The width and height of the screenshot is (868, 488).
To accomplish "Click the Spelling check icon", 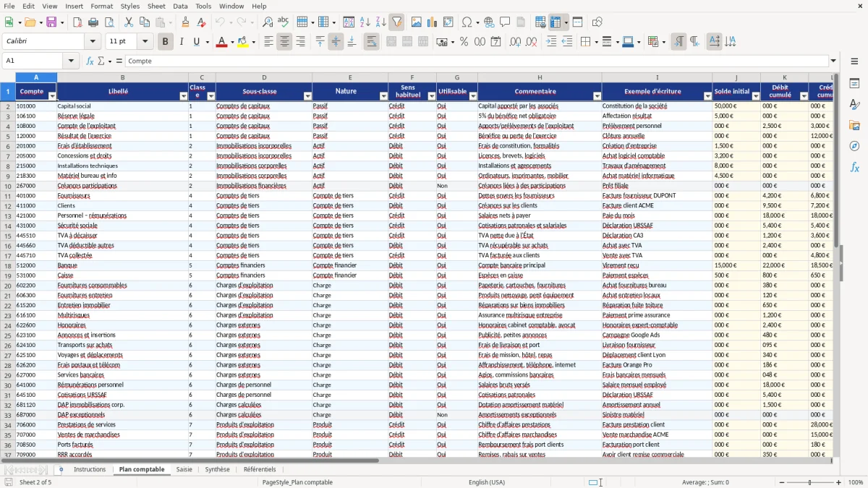I will pos(284,22).
